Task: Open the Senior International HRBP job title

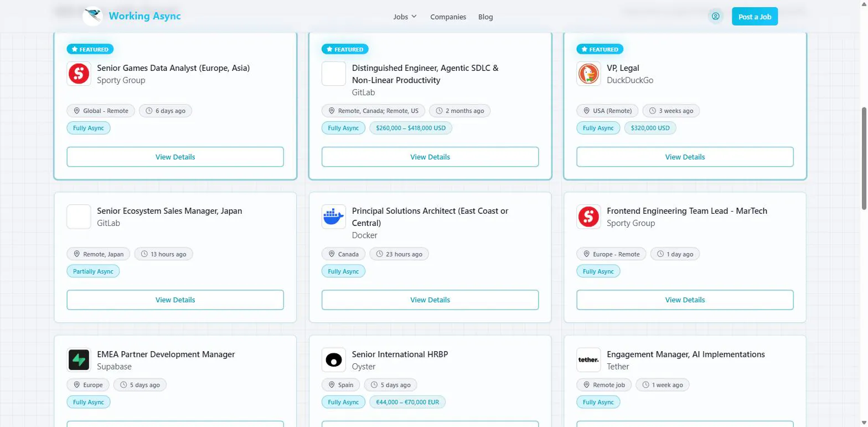Action: click(400, 354)
